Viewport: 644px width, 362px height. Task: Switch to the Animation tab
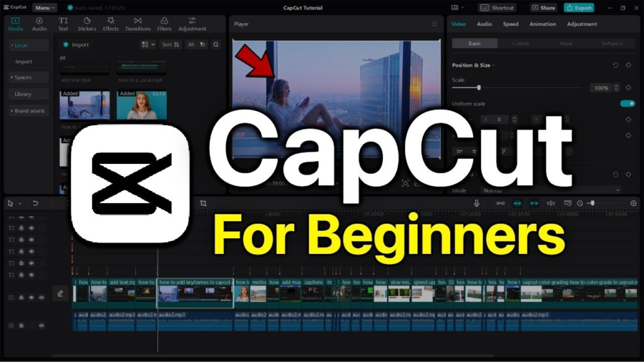pyautogui.click(x=542, y=24)
